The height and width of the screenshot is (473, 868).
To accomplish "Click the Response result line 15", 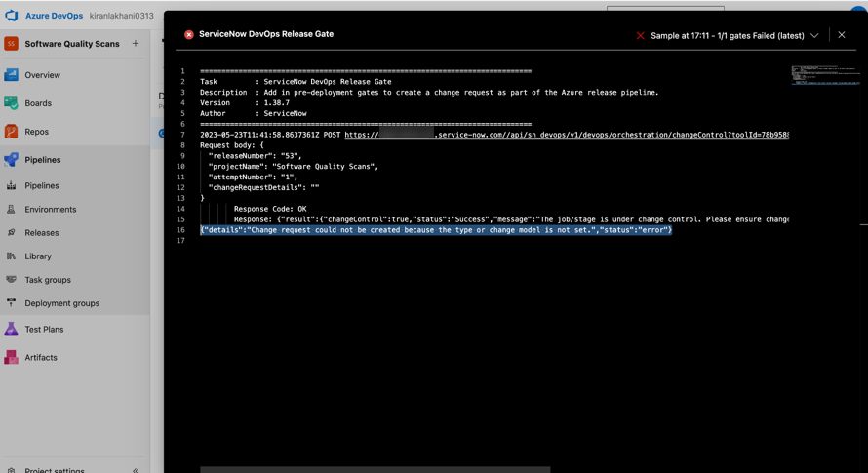I will point(511,219).
